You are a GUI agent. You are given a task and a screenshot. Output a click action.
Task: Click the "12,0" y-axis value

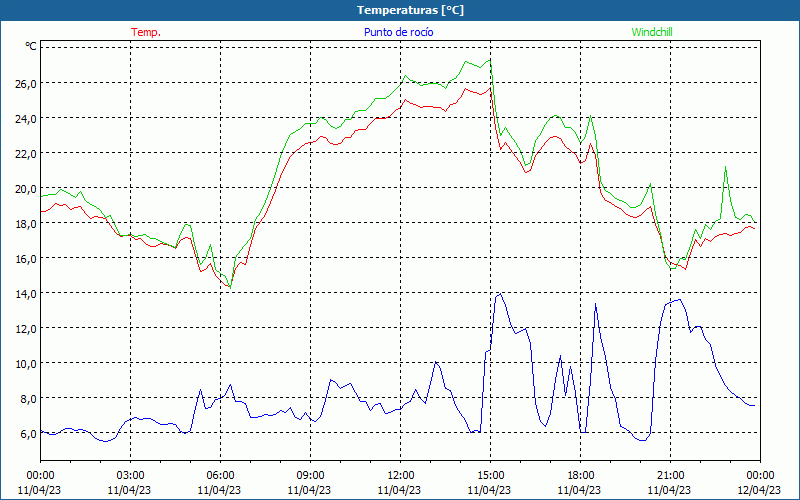point(26,329)
